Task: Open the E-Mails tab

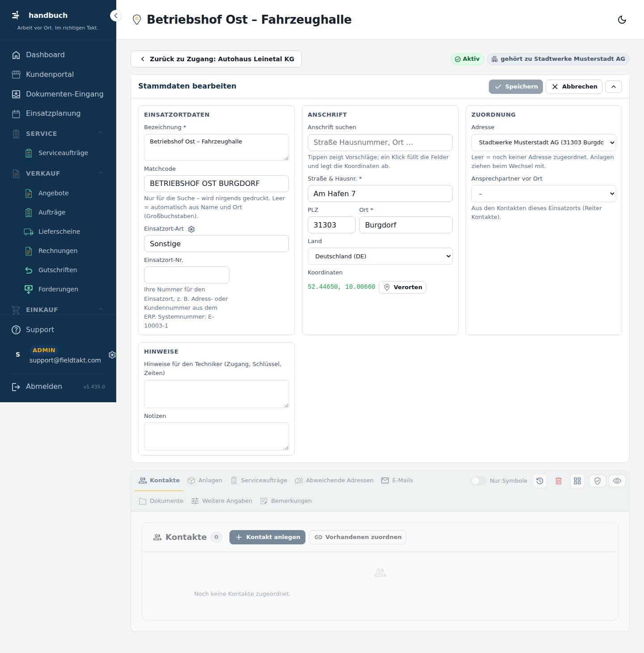Action: click(x=397, y=480)
